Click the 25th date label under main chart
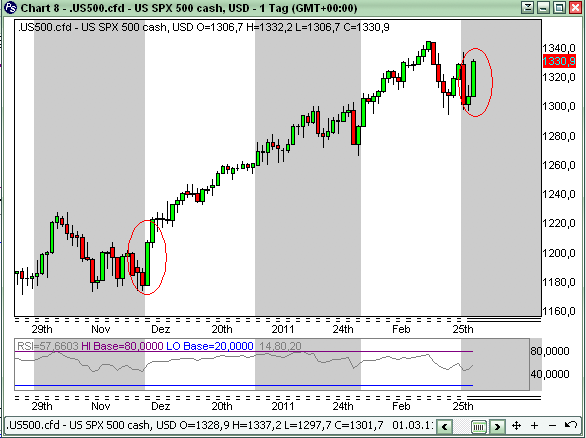586x438 pixels. (x=463, y=329)
